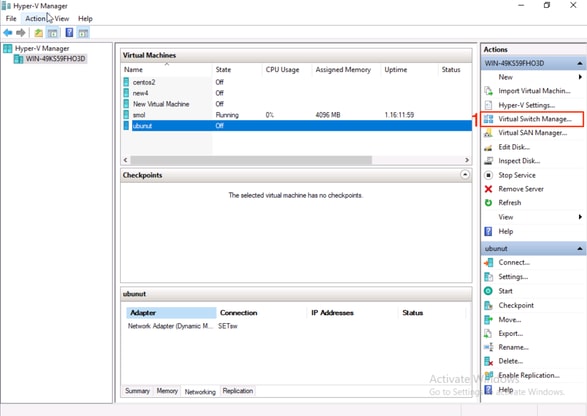Switch to the Memory tab

167,391
